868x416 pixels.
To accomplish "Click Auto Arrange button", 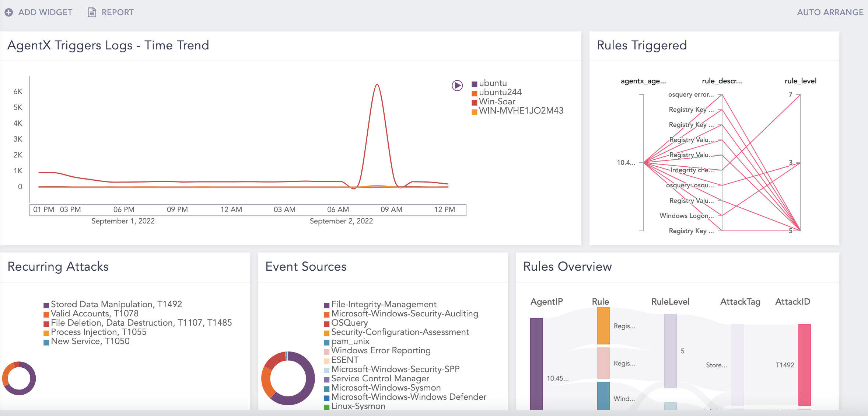I will 830,13.
